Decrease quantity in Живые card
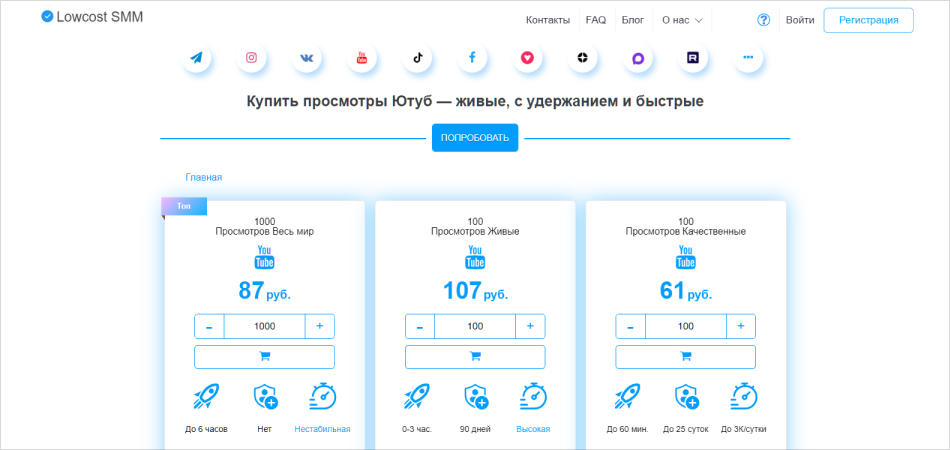Screen dimensions: 950x450 pyautogui.click(x=420, y=326)
